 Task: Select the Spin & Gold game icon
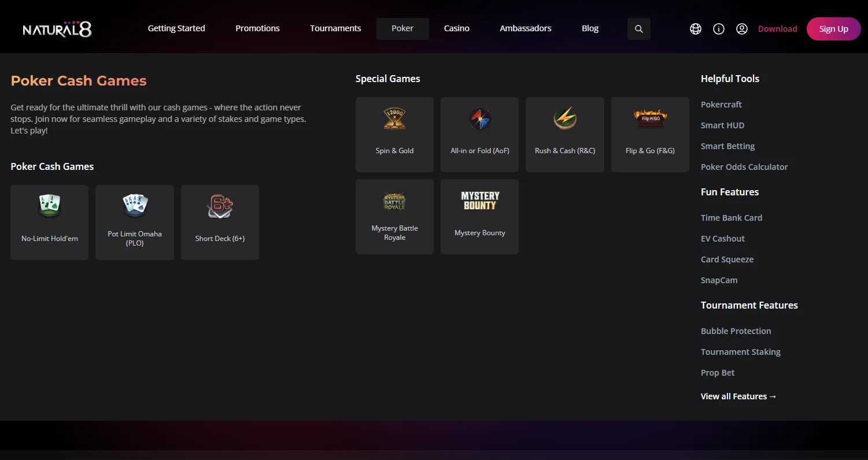pos(394,118)
